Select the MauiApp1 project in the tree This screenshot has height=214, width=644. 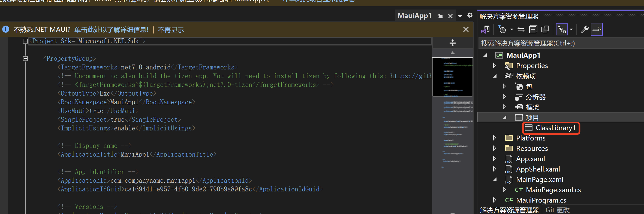pyautogui.click(x=523, y=55)
